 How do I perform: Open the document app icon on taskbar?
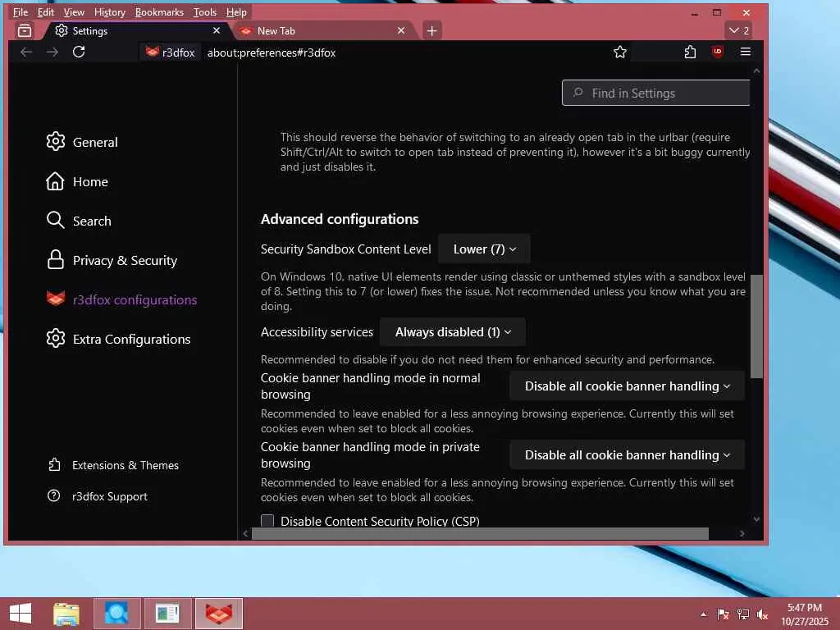(x=167, y=614)
